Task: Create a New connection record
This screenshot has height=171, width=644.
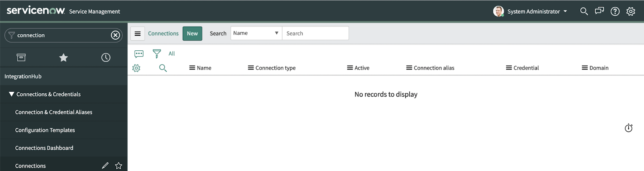Action: [192, 33]
